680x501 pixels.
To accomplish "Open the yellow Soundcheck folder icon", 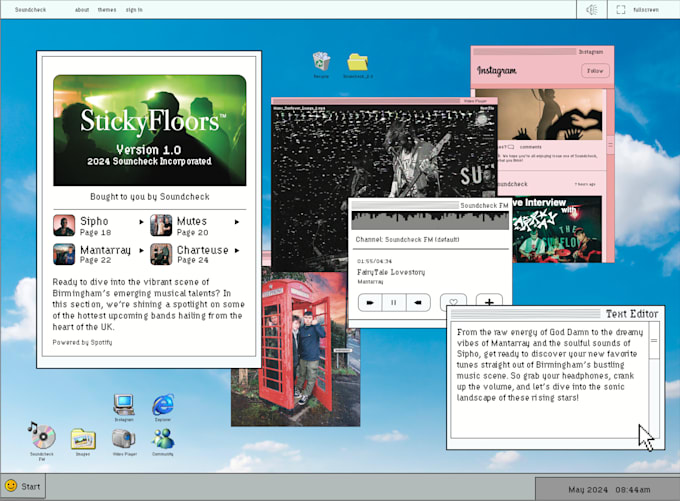I will tap(358, 62).
